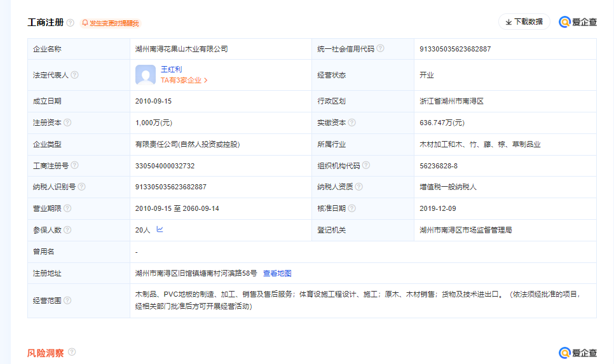Open help icon beside 风险洞察 heading
Image resolution: width=614 pixels, height=364 pixels.
[72, 352]
